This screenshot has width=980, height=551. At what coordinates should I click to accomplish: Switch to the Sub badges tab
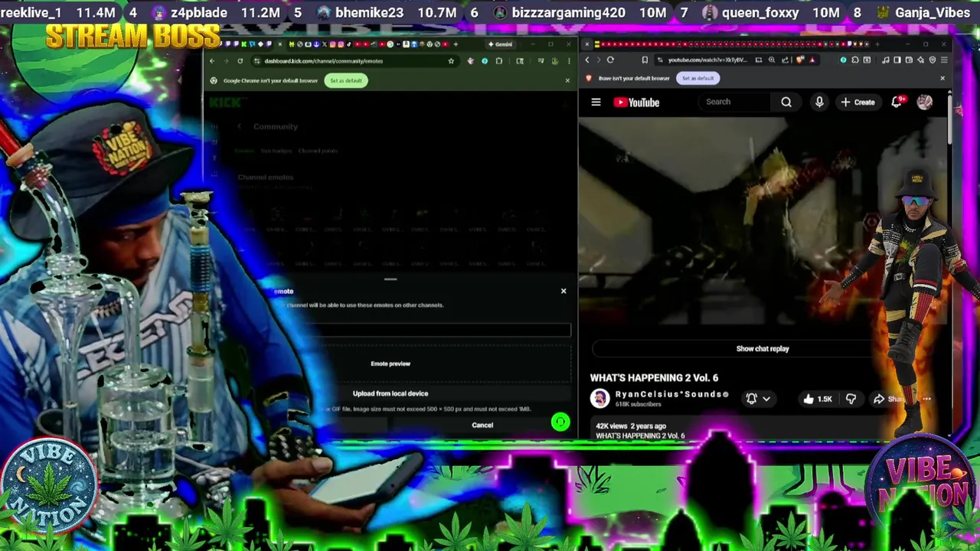[276, 151]
